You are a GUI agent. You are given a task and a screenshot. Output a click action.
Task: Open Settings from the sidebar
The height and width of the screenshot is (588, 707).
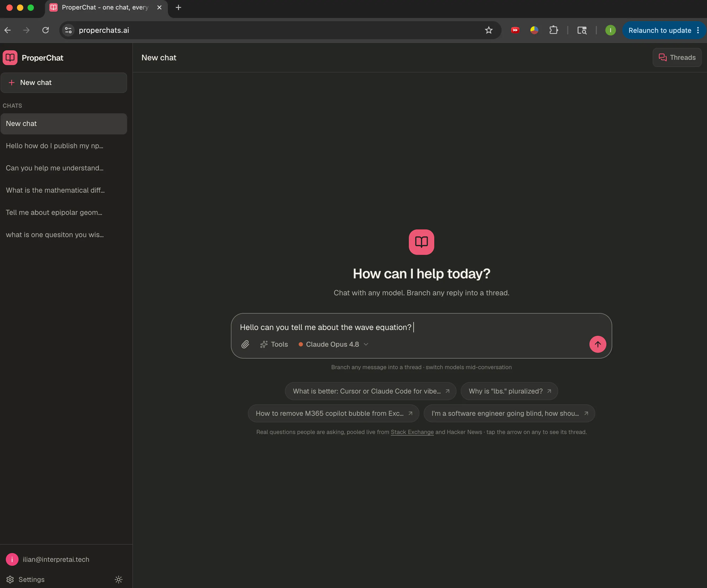(26, 579)
